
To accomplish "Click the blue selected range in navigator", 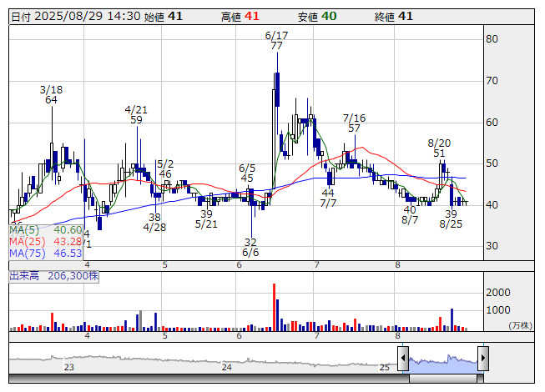I will 443,363.
